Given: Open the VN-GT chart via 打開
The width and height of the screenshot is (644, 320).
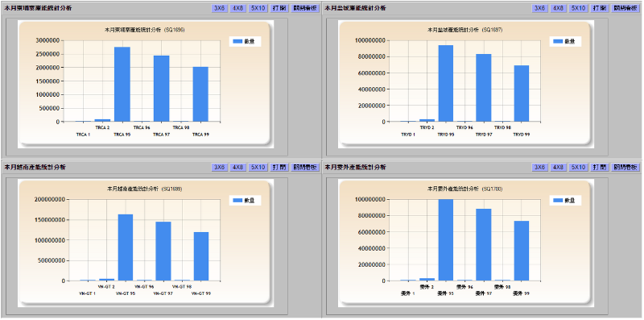Looking at the screenshot, I should click(x=279, y=168).
